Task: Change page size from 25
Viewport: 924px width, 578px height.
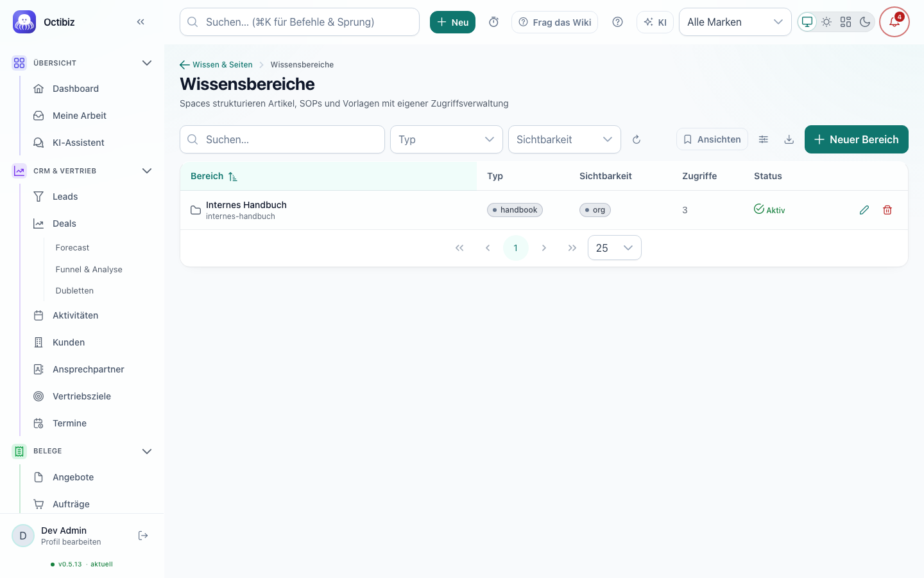Action: coord(614,248)
